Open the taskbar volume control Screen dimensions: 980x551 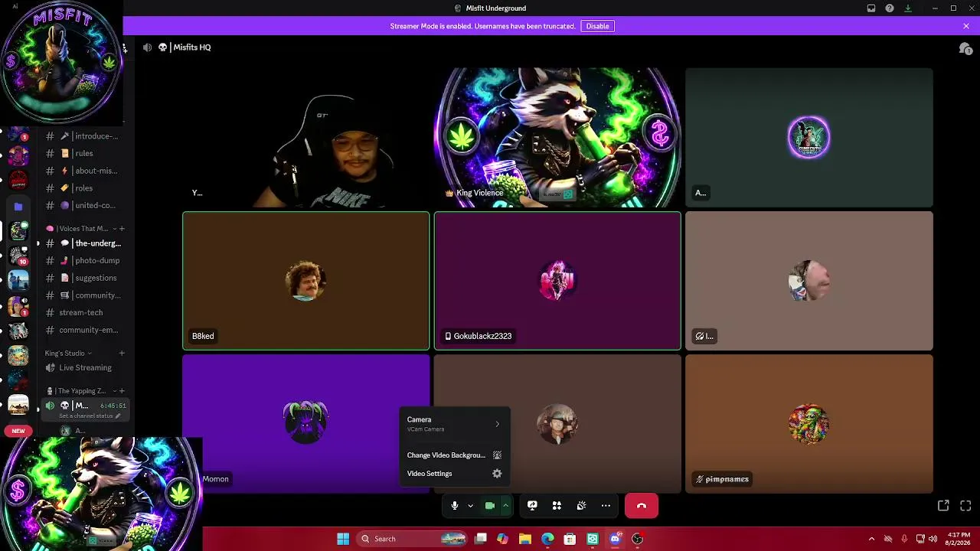[x=933, y=539]
